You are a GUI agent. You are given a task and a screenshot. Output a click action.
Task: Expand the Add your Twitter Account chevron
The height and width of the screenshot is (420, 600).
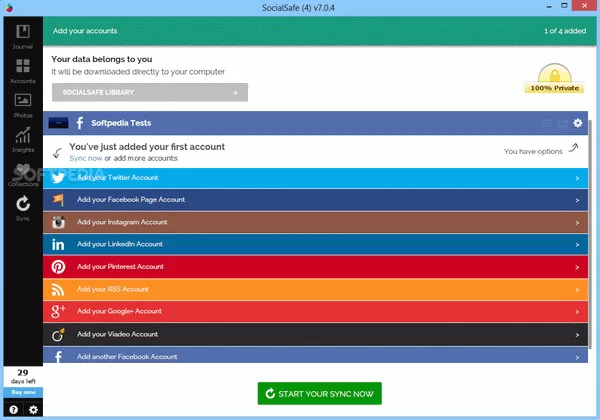(577, 178)
